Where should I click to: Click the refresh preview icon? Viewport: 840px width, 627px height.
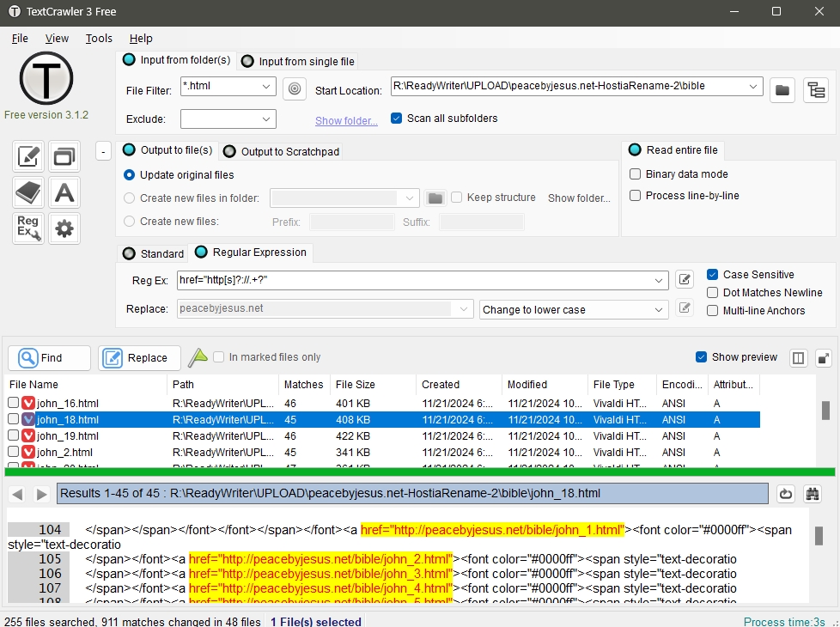(786, 494)
